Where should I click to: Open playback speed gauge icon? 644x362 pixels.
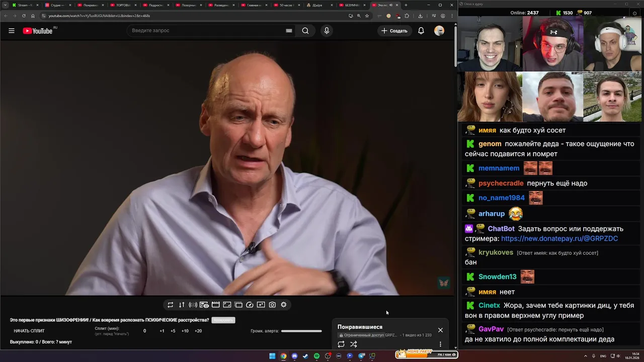[250, 305]
